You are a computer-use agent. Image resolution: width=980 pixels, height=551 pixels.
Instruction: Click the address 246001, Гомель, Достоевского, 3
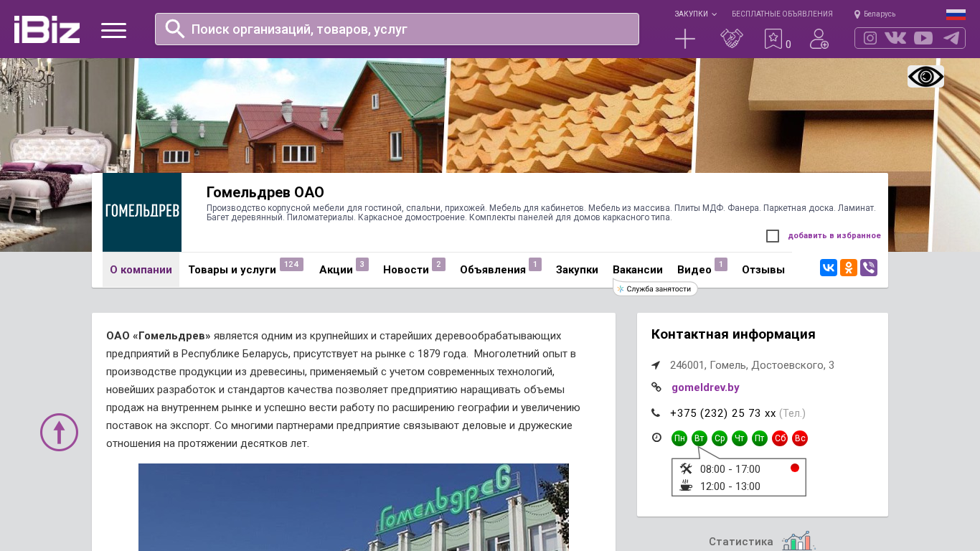(752, 365)
